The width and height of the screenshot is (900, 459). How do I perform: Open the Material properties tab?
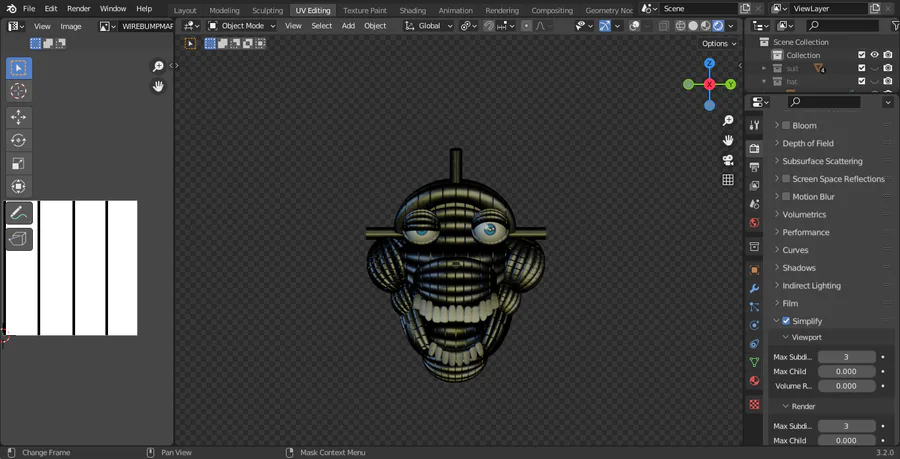click(x=754, y=381)
